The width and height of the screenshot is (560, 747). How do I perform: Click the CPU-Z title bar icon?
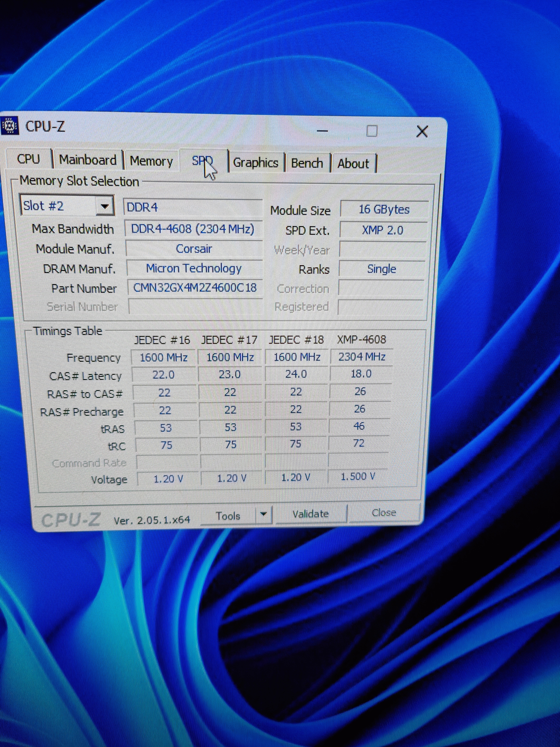point(9,126)
